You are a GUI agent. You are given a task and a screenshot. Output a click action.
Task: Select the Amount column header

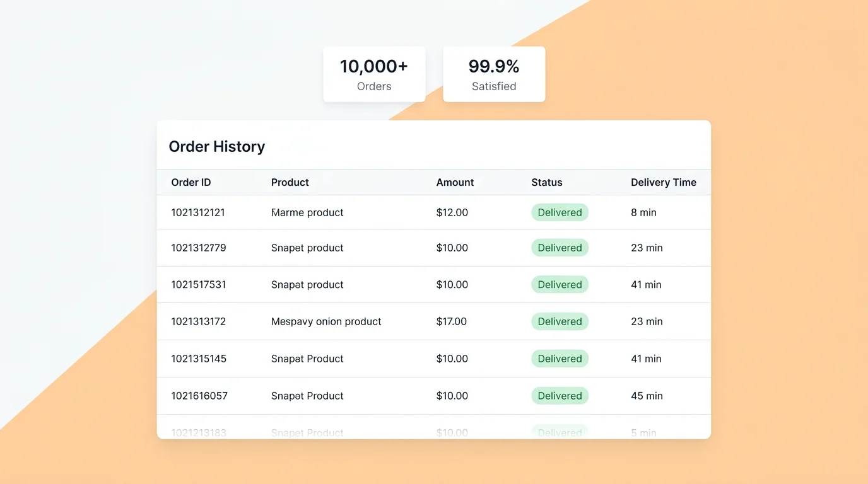[x=455, y=182]
